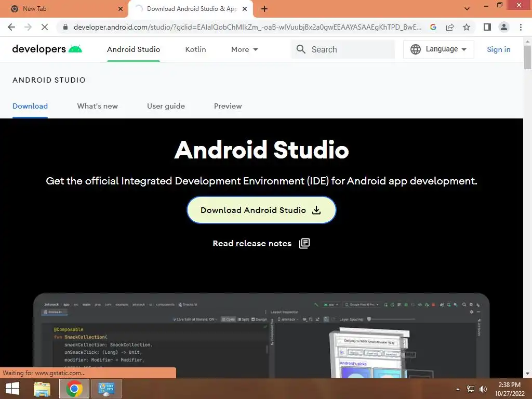
Task: Open File Explorer from taskbar
Action: [x=42, y=389]
